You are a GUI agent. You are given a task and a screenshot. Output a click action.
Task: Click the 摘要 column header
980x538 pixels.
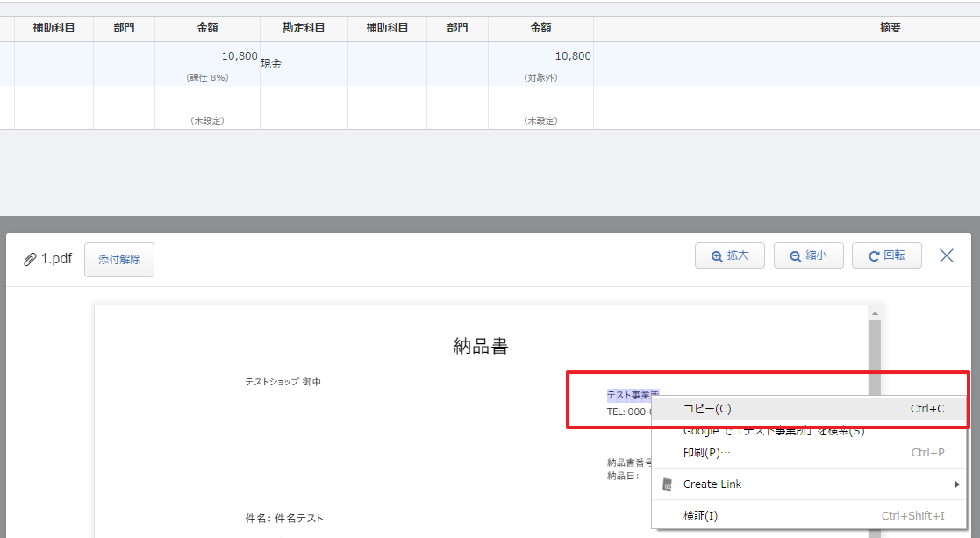(890, 27)
